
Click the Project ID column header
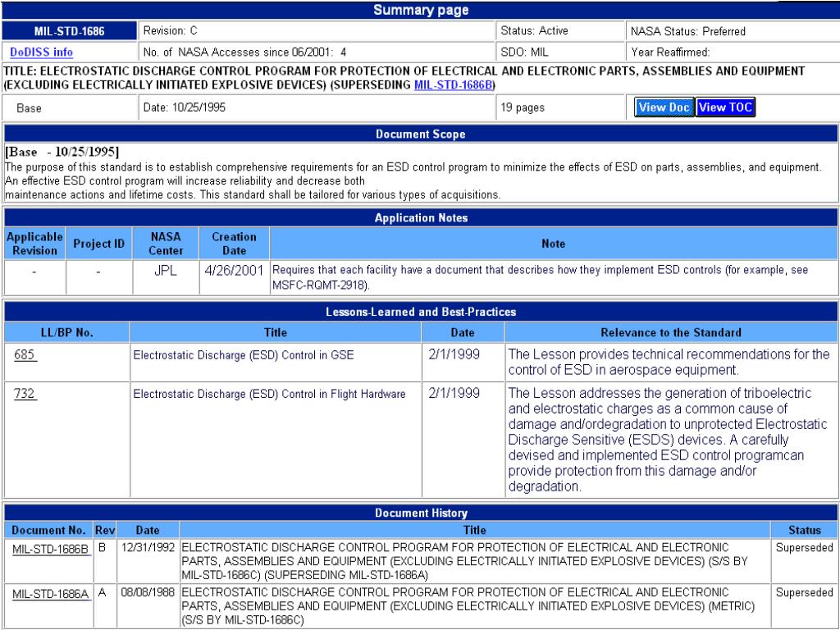point(98,243)
